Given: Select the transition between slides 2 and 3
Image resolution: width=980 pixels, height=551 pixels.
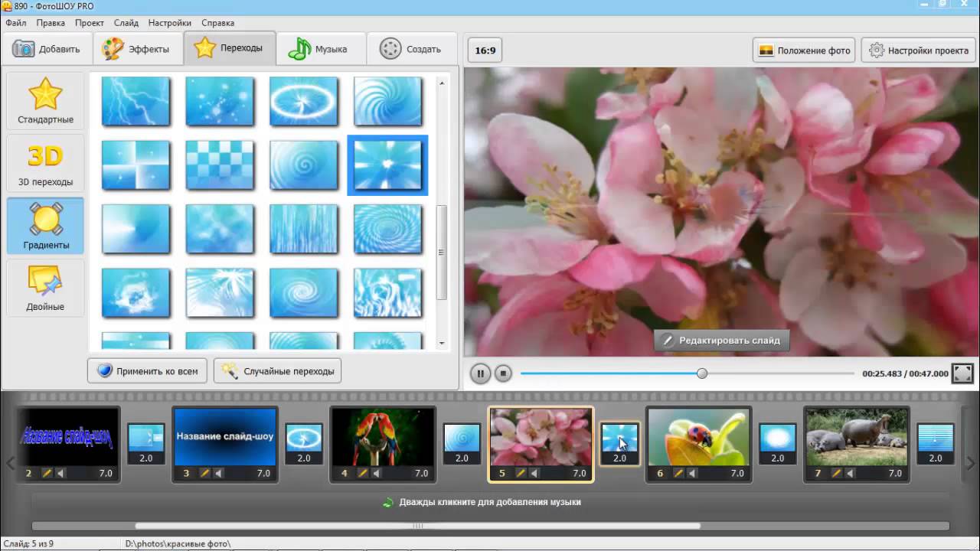Looking at the screenshot, I should (146, 444).
